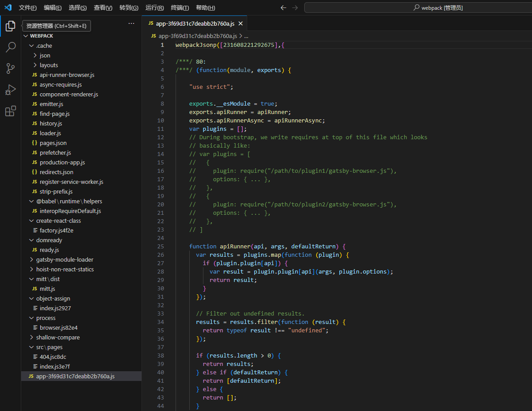The height and width of the screenshot is (411, 532).
Task: Open strip-prefix.js file
Action: pos(81,191)
